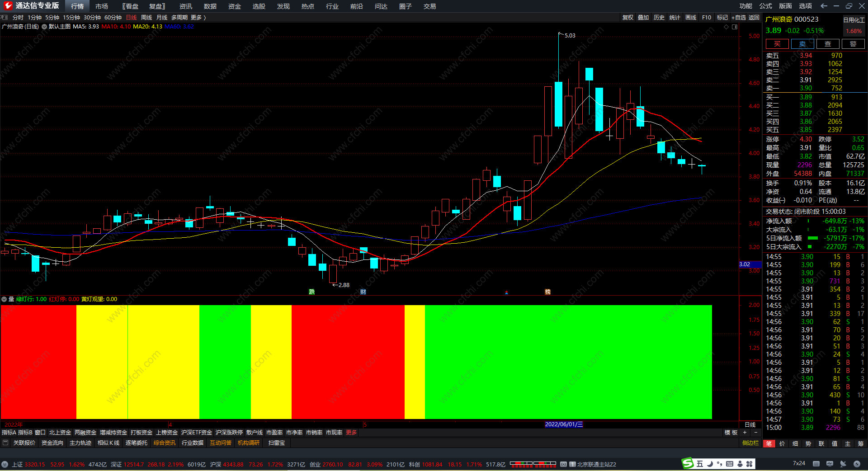Open the Sogou toolbox grid icon
The image size is (868, 471).
[749, 464]
